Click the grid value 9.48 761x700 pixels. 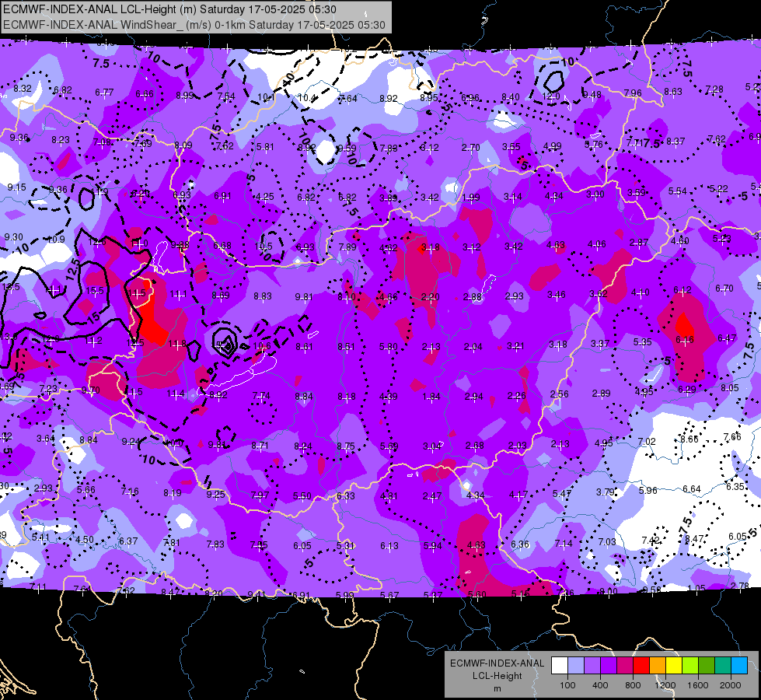tap(592, 95)
